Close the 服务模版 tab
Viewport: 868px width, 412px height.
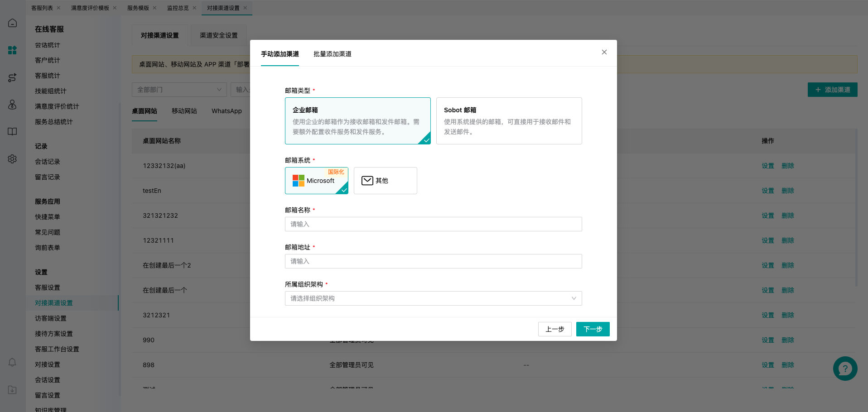(154, 8)
